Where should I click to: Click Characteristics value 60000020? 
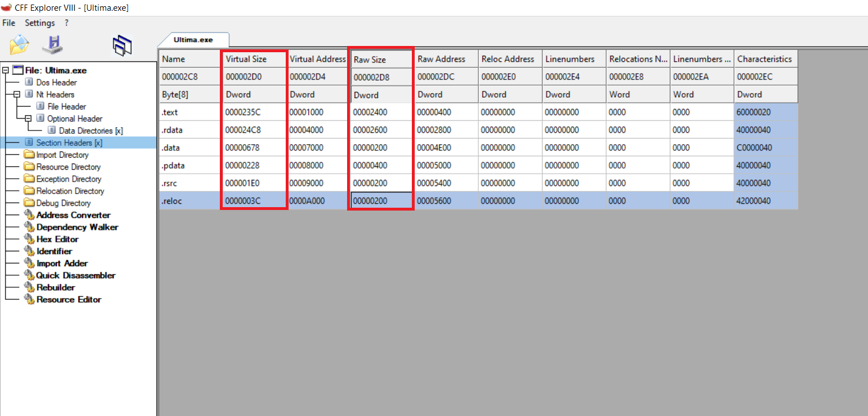pyautogui.click(x=766, y=112)
